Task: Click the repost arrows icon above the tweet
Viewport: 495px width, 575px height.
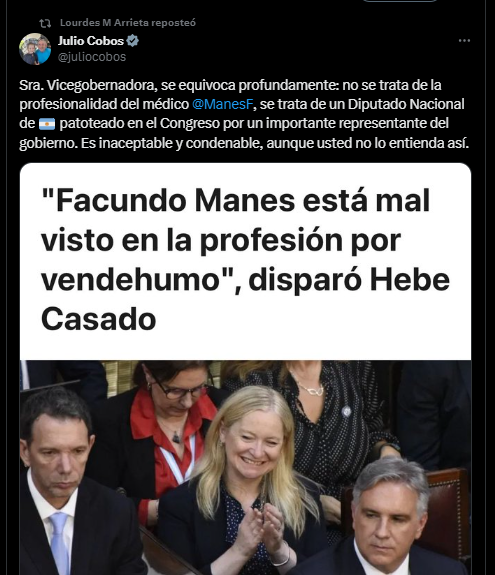Action: pyautogui.click(x=45, y=23)
